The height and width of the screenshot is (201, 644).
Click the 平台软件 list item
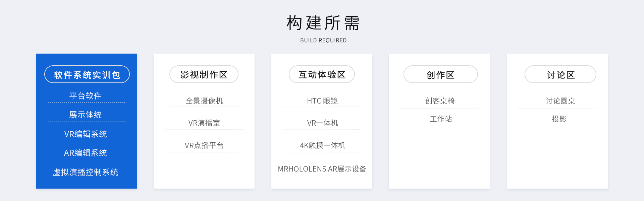(86, 96)
